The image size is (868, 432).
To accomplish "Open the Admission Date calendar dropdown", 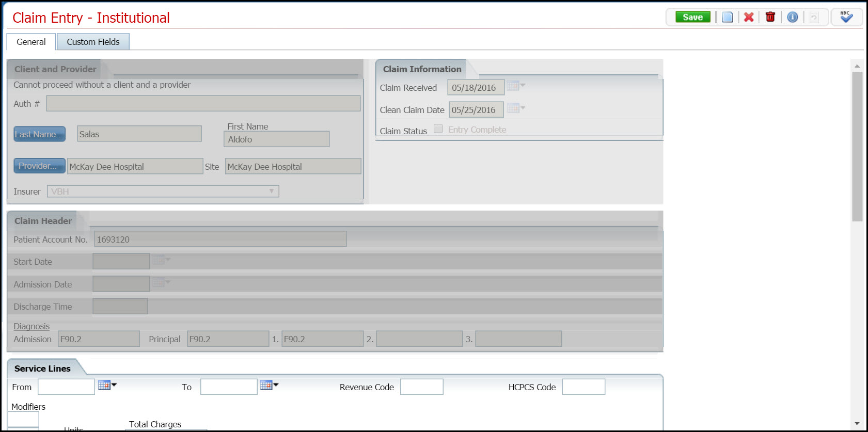I will point(161,282).
